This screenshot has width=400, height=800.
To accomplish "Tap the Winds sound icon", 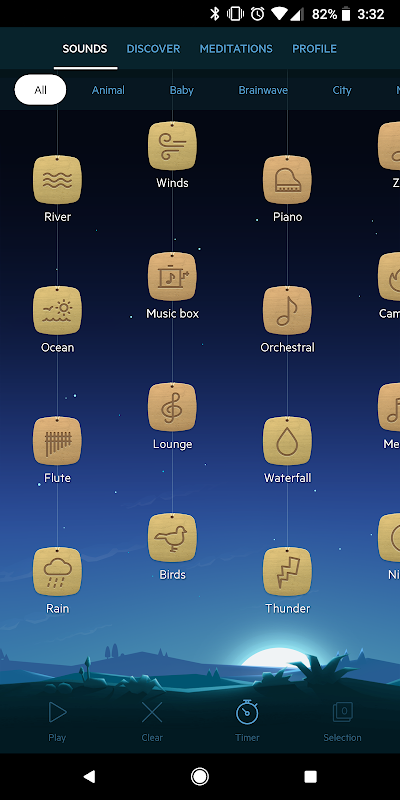I will tap(172, 146).
